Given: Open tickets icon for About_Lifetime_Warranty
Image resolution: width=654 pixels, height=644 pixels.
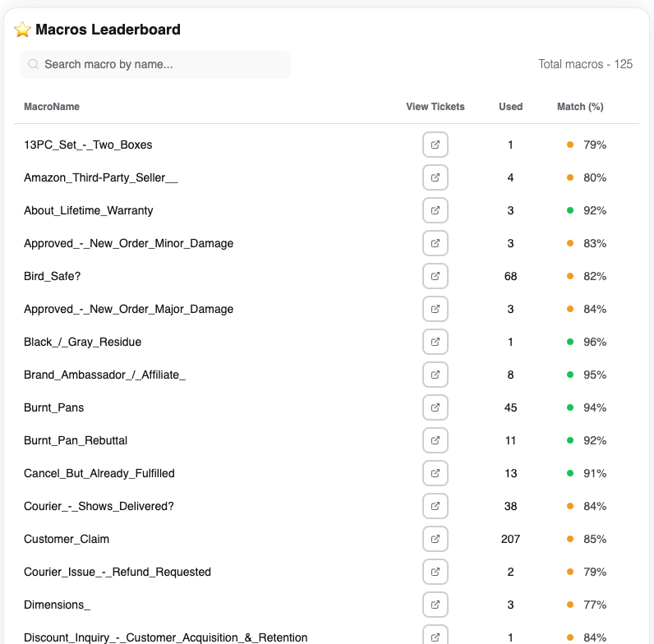Looking at the screenshot, I should click(435, 210).
